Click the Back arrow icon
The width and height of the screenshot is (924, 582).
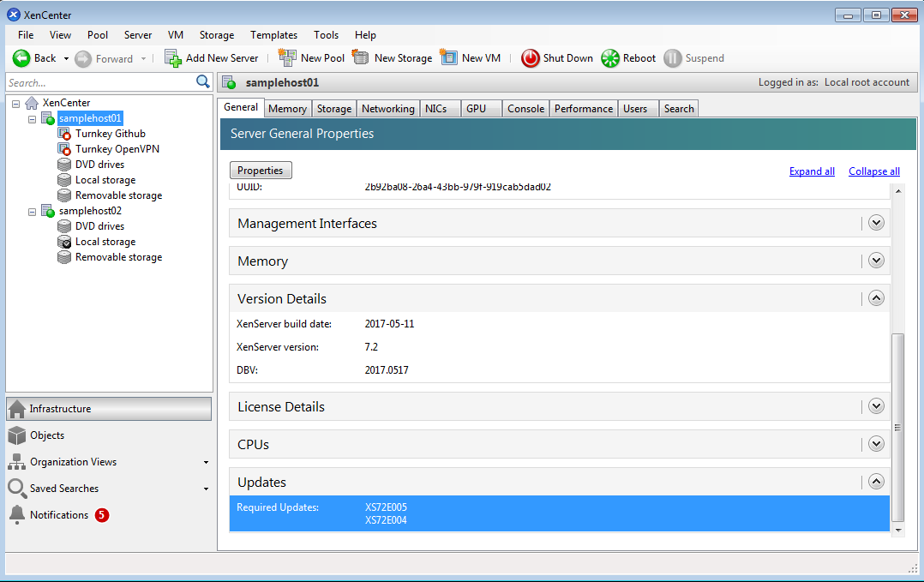[x=21, y=58]
